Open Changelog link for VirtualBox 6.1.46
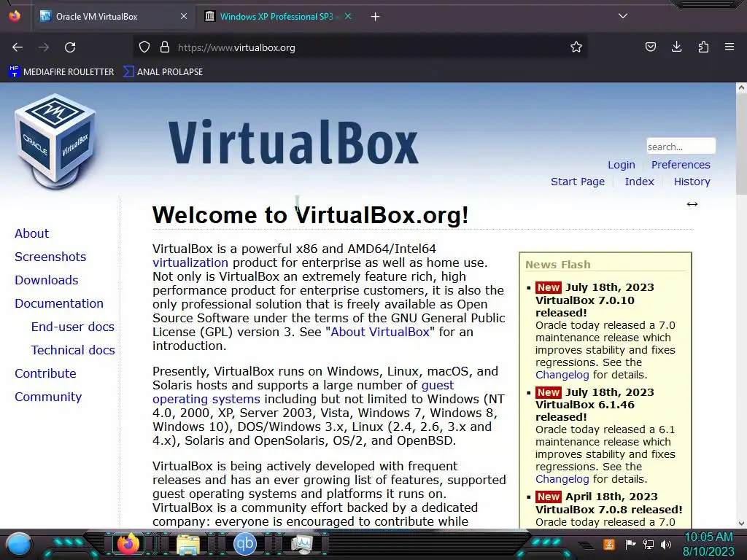Viewport: 747px width, 560px height. click(562, 479)
